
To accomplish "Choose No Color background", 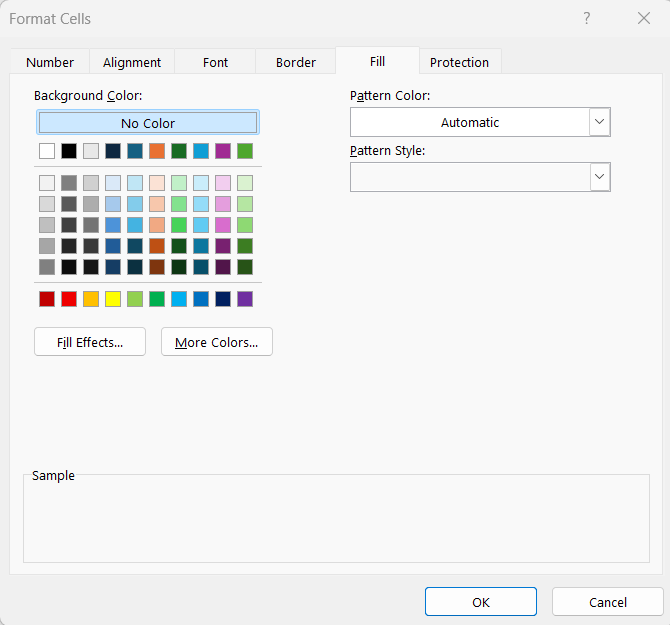I will 148,123.
